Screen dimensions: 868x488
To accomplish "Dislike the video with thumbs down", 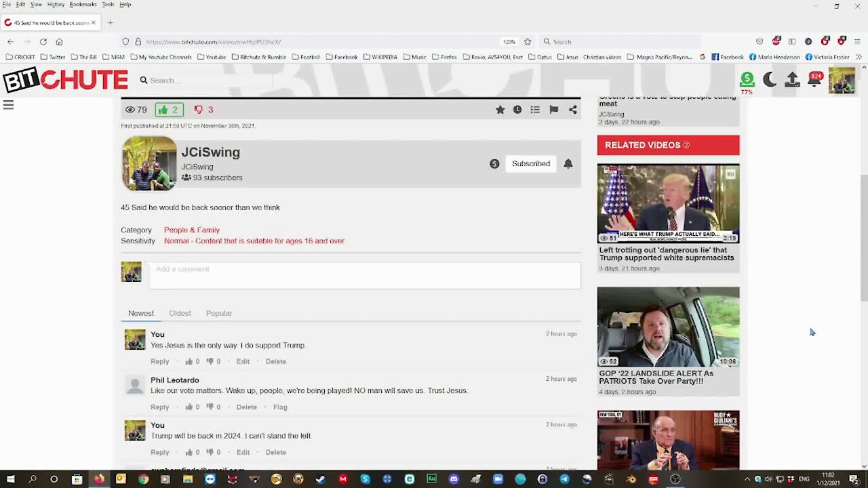I will (203, 110).
